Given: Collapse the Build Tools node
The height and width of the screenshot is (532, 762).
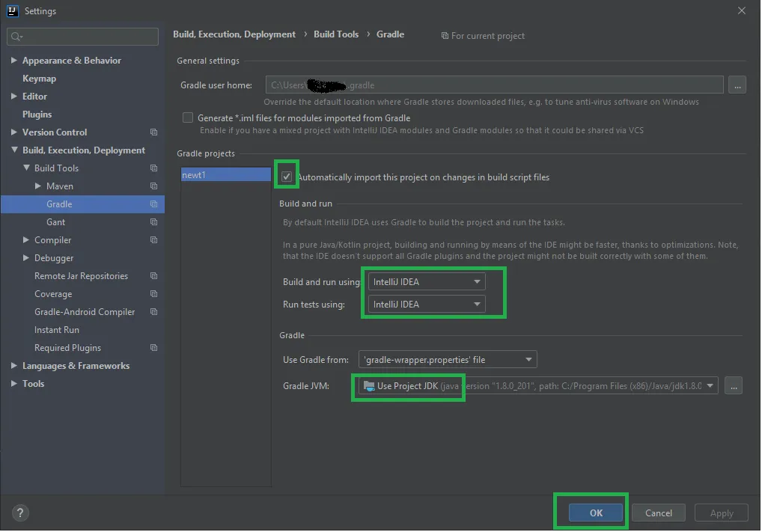Looking at the screenshot, I should click(26, 168).
